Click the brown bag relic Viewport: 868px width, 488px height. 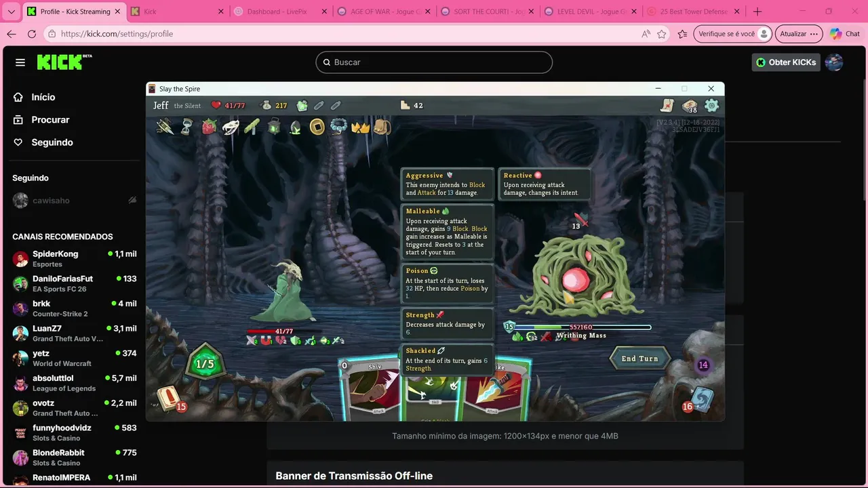pos(382,127)
